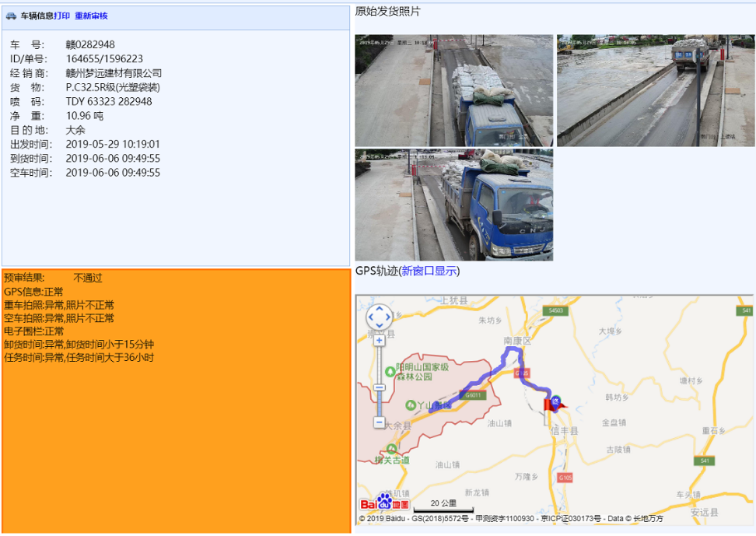756x536 pixels.
Task: Select departure time 2019-05-29 10:19:01
Action: pyautogui.click(x=113, y=144)
